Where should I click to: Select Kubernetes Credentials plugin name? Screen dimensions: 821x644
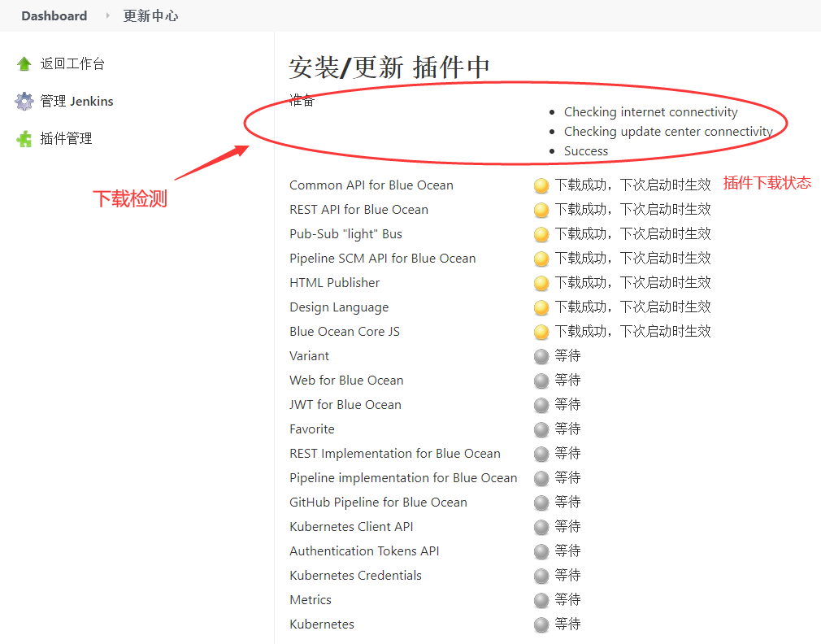click(x=355, y=576)
